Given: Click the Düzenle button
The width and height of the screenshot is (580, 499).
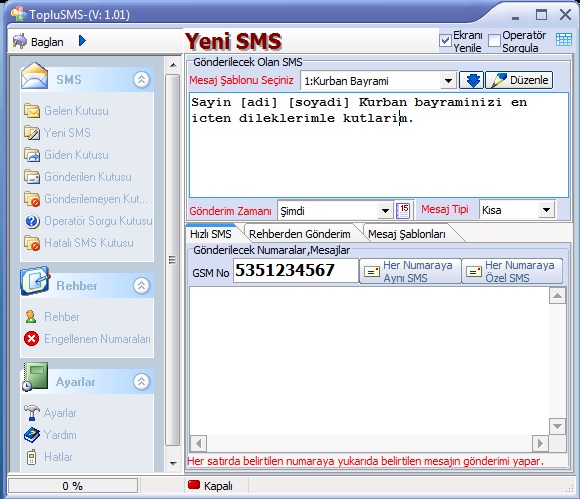Looking at the screenshot, I should coord(519,80).
